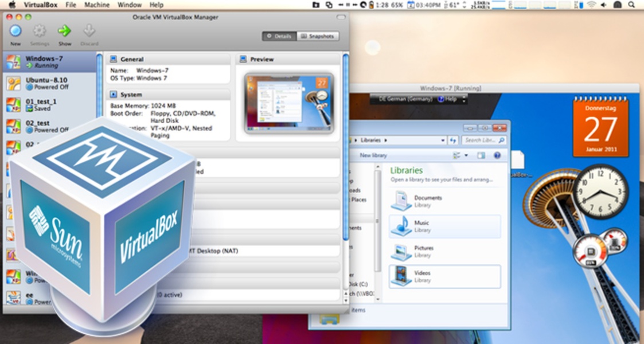Switch the manager to Details view
Viewport: 644px width, 344px height.
click(x=279, y=36)
